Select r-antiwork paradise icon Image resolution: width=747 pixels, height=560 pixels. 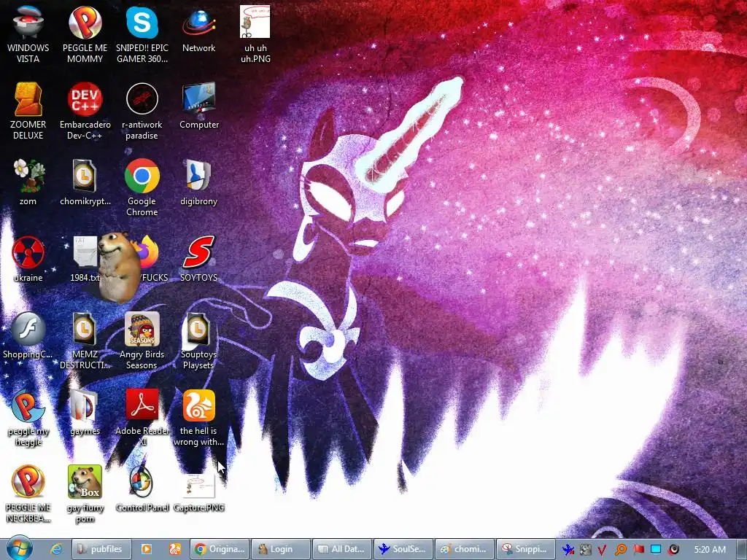(142, 111)
